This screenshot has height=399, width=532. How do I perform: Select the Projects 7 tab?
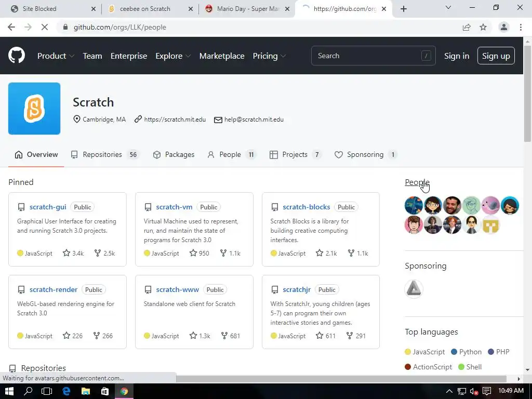click(x=296, y=155)
